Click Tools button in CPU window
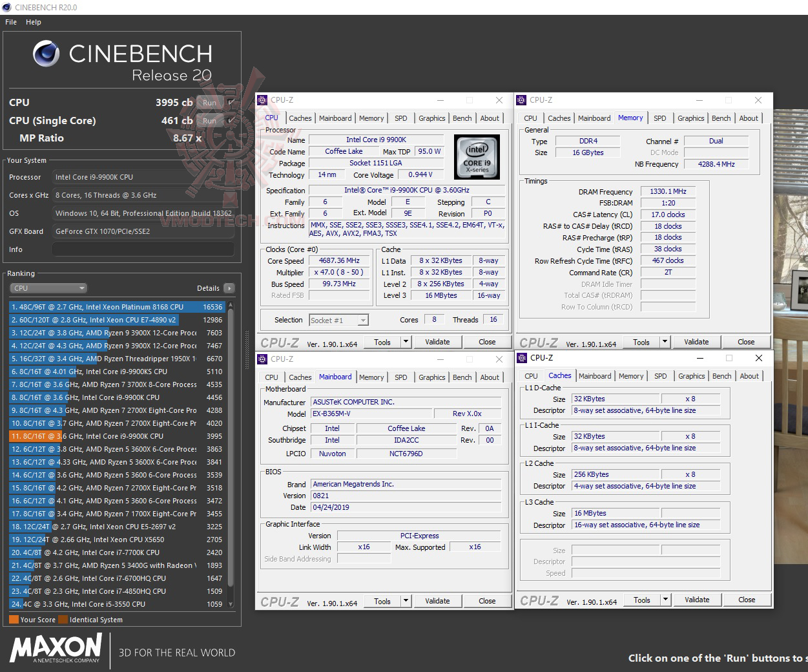 (x=382, y=342)
